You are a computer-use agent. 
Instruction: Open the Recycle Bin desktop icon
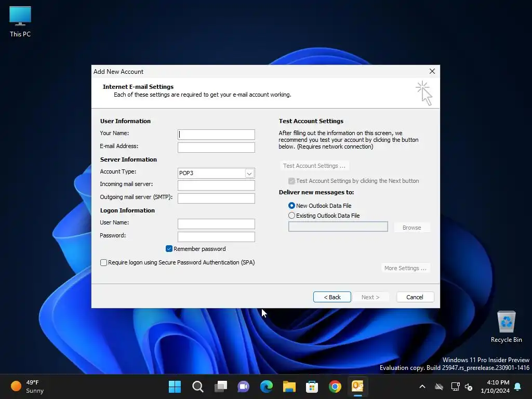tap(506, 326)
